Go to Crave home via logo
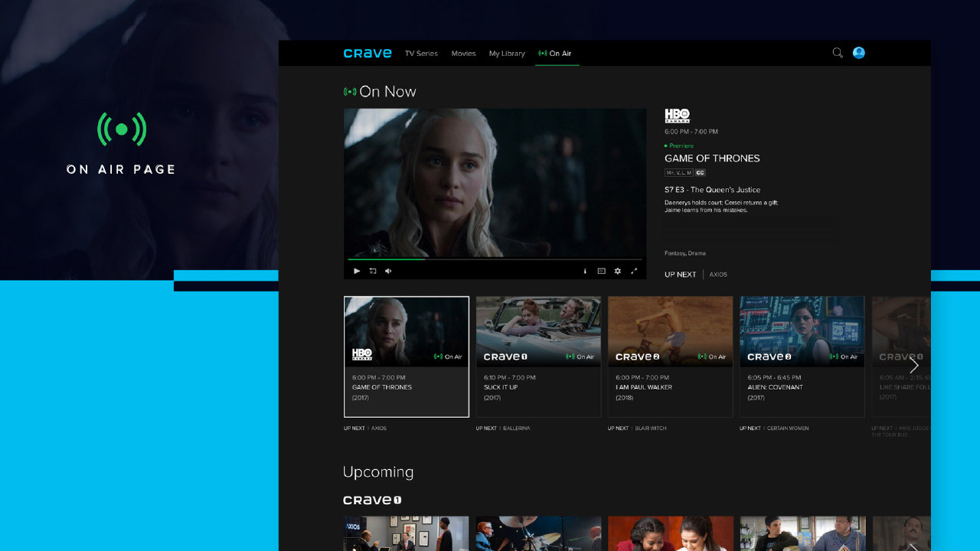 (x=367, y=54)
